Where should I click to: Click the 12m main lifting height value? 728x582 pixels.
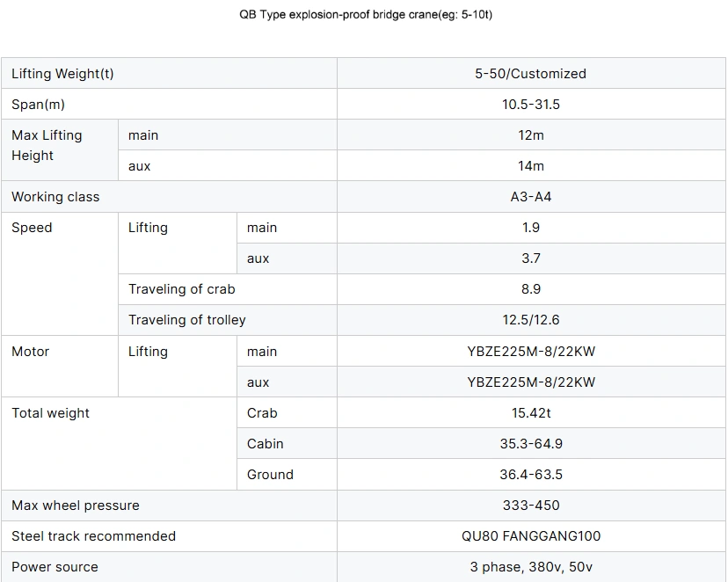pyautogui.click(x=530, y=135)
